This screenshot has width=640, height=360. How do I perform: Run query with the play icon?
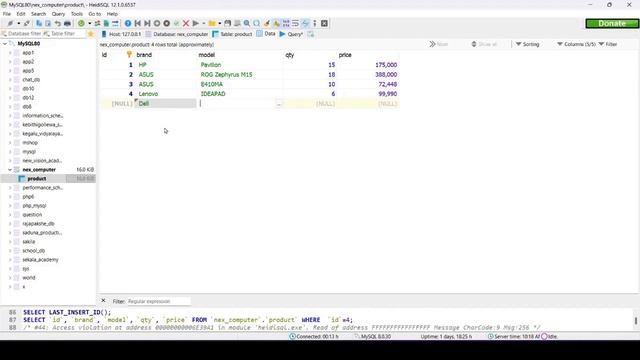[x=196, y=23]
